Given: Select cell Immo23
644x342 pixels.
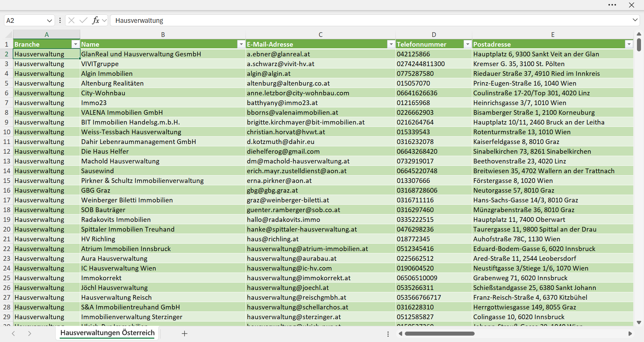Looking at the screenshot, I should [x=163, y=103].
